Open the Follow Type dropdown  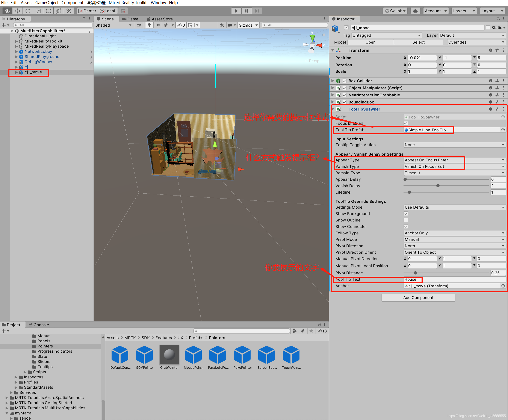[454, 233]
